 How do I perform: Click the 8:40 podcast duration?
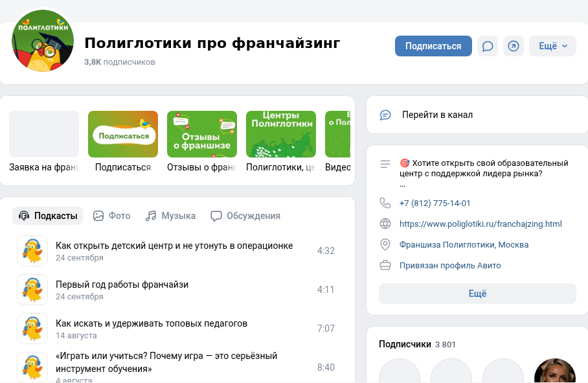pyautogui.click(x=326, y=367)
